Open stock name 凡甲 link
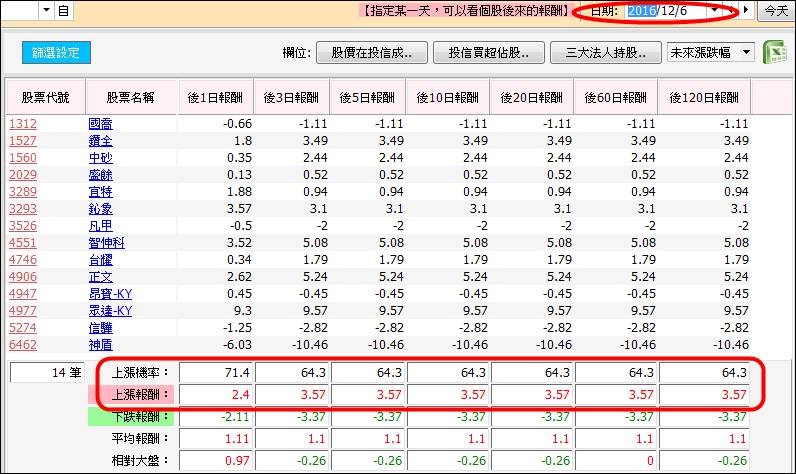 (101, 226)
